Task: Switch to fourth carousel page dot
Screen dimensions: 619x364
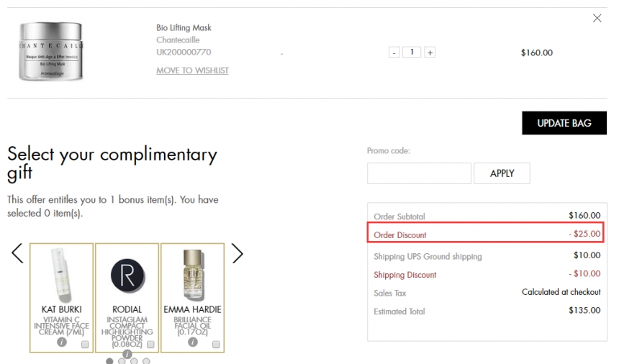Action: [x=146, y=361]
